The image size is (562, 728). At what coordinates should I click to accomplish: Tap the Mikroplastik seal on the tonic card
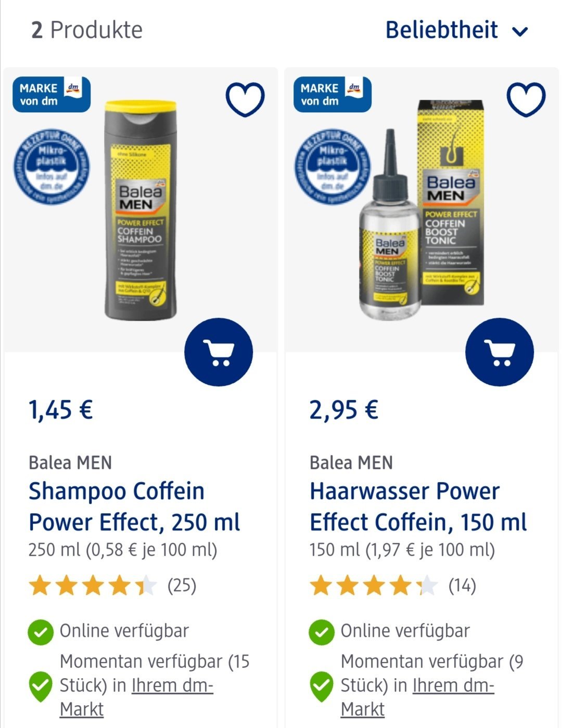(x=332, y=166)
